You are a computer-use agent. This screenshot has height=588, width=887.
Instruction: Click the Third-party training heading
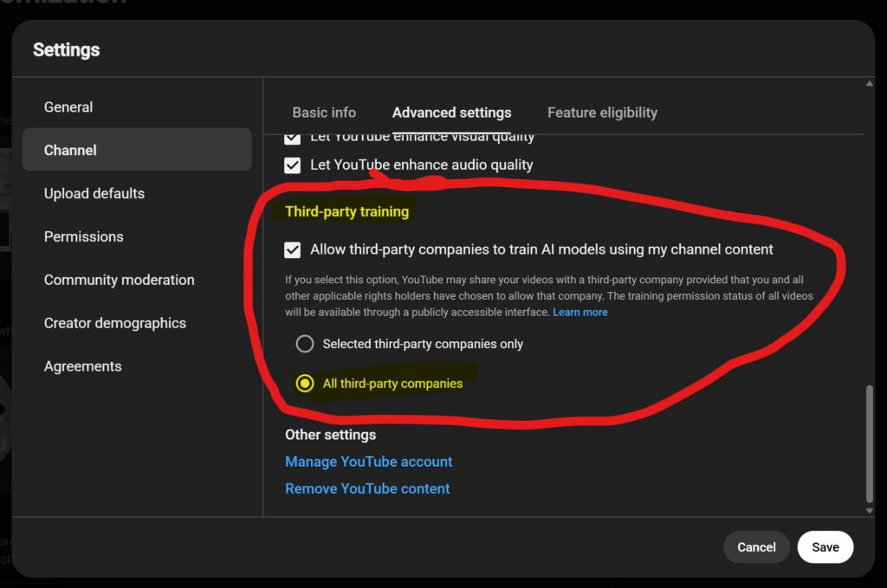[346, 211]
